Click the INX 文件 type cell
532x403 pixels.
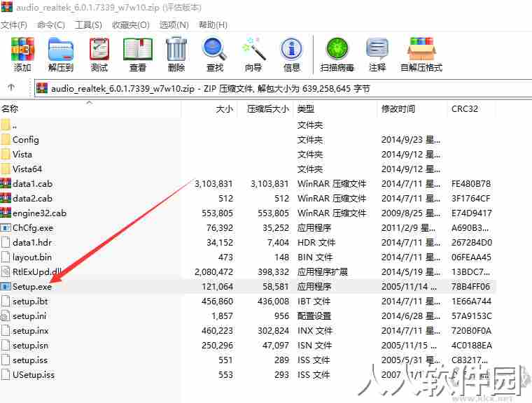tap(315, 331)
